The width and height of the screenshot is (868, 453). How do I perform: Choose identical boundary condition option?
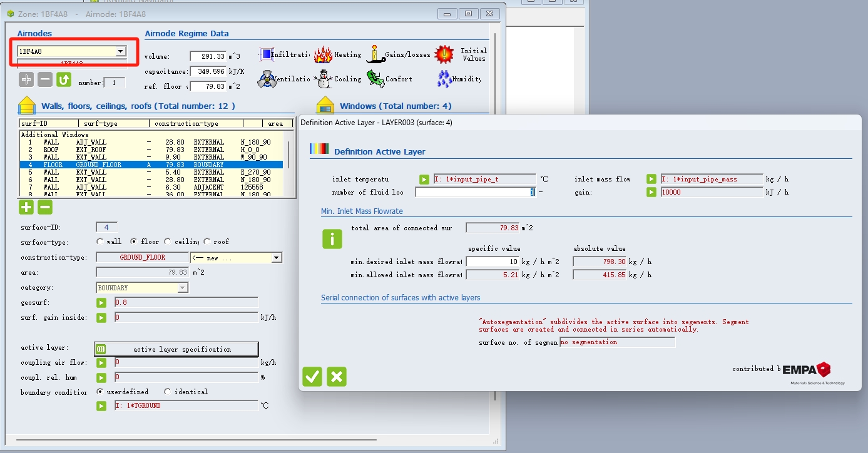(x=167, y=392)
